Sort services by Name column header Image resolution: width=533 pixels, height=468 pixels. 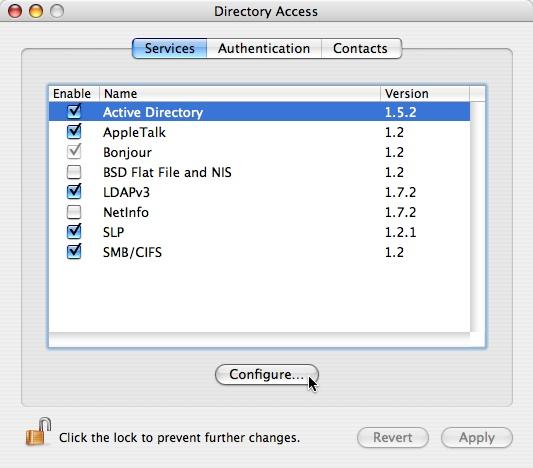point(240,93)
